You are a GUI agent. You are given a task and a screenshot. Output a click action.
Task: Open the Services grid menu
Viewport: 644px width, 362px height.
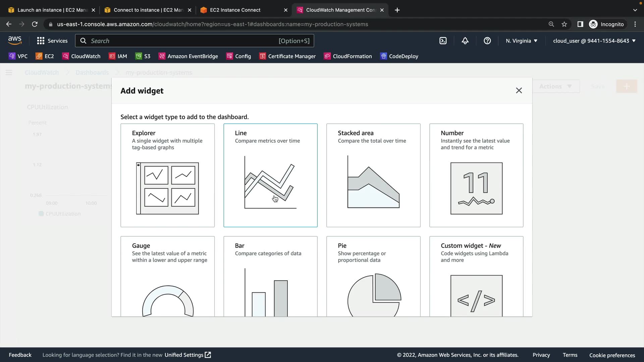(x=52, y=41)
